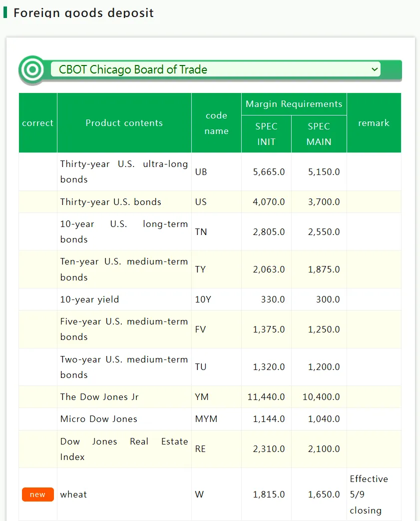
Task: Click the 'code name' column header
Action: (216, 123)
